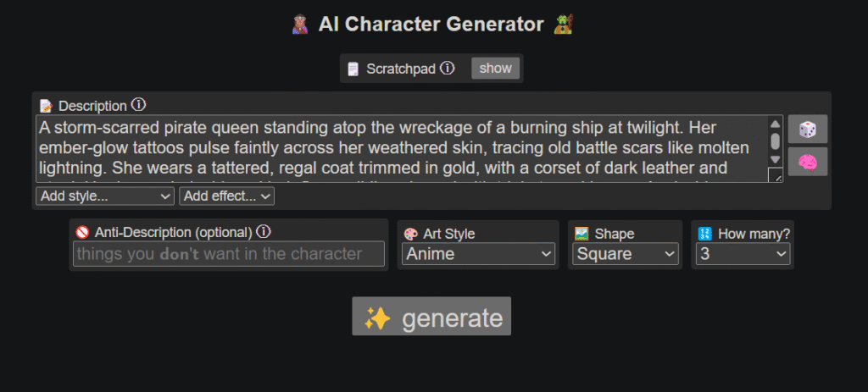Image resolution: width=868 pixels, height=392 pixels.
Task: Click into the Anti-Description input field
Action: coord(229,254)
